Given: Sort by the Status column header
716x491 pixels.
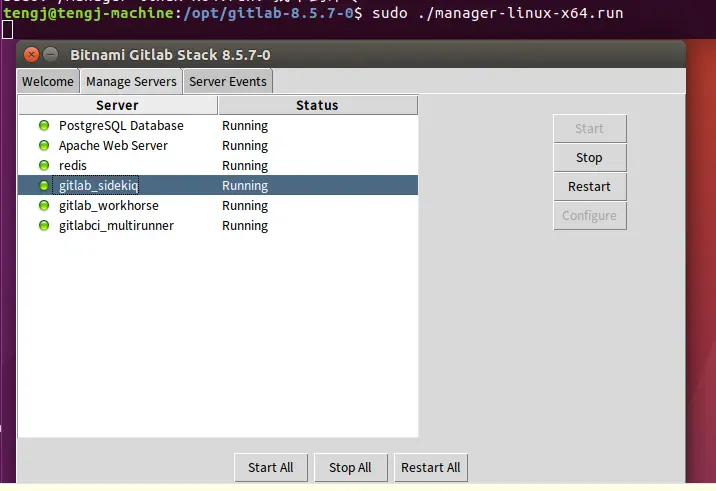Looking at the screenshot, I should [x=317, y=105].
